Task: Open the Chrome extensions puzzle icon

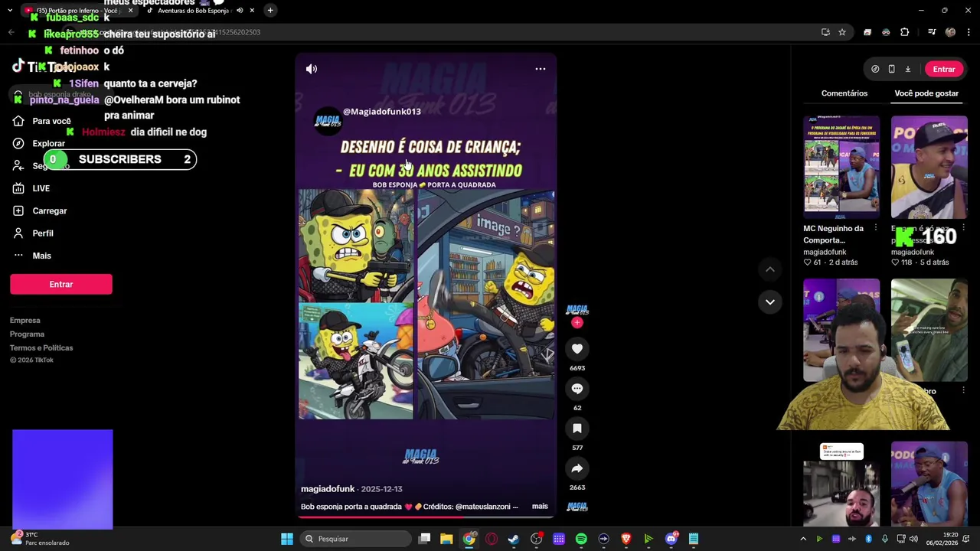Action: click(905, 32)
